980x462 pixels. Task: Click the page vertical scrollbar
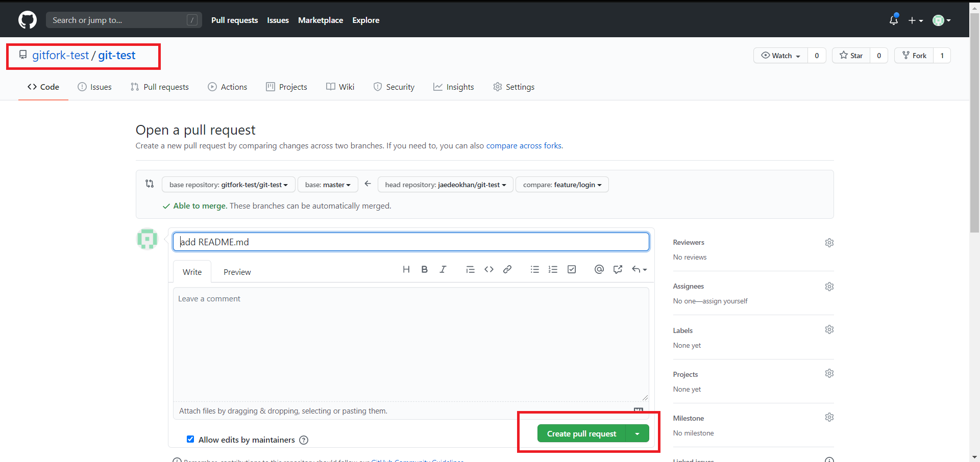point(974,122)
